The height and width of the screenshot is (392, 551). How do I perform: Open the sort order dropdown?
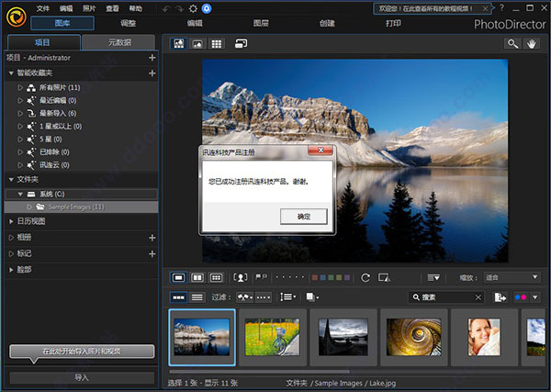[x=287, y=297]
